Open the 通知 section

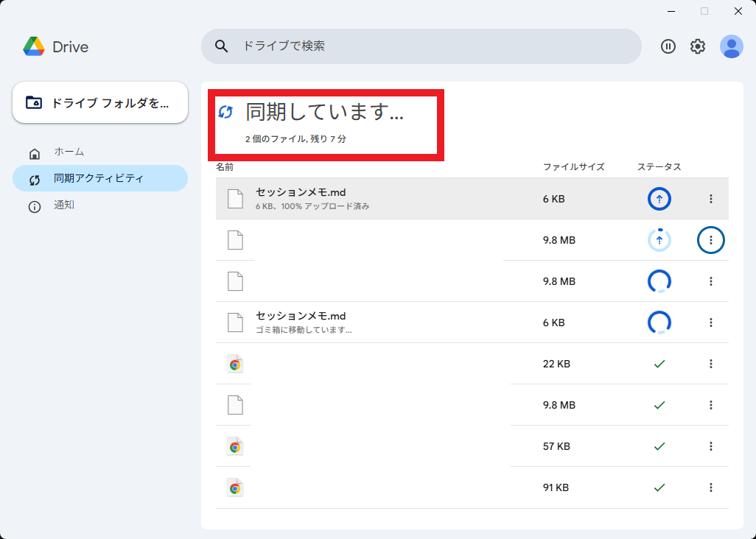65,205
